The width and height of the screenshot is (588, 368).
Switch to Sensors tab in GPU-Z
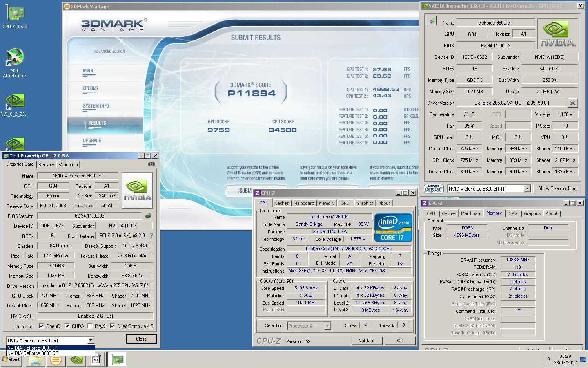(x=46, y=164)
